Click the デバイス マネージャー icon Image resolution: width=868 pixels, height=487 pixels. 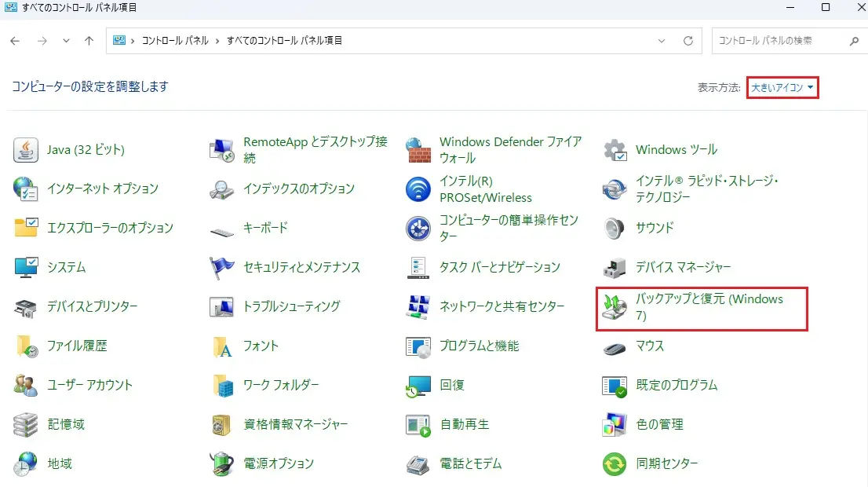pos(615,268)
